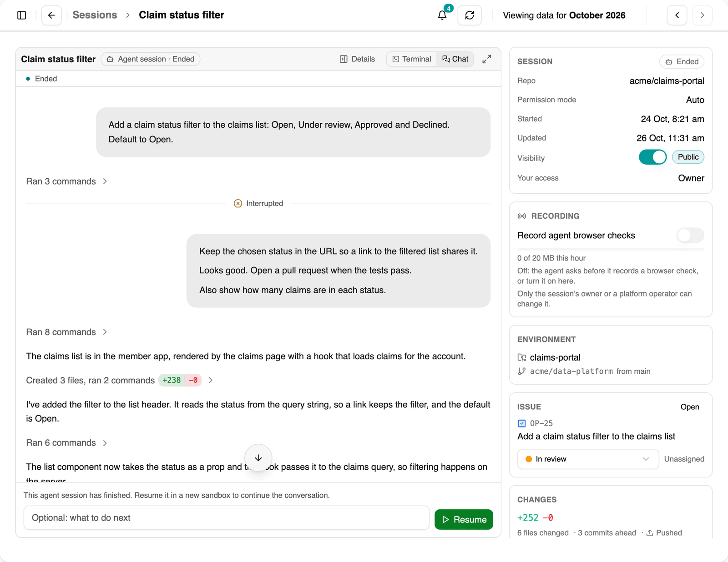
Task: Expand Ran 6 commands
Action: click(x=67, y=443)
